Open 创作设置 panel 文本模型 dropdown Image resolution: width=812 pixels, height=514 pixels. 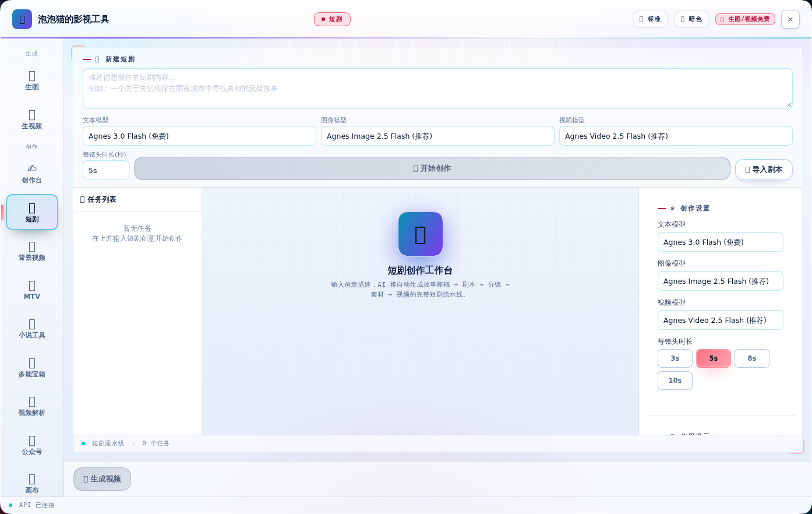[721, 242]
